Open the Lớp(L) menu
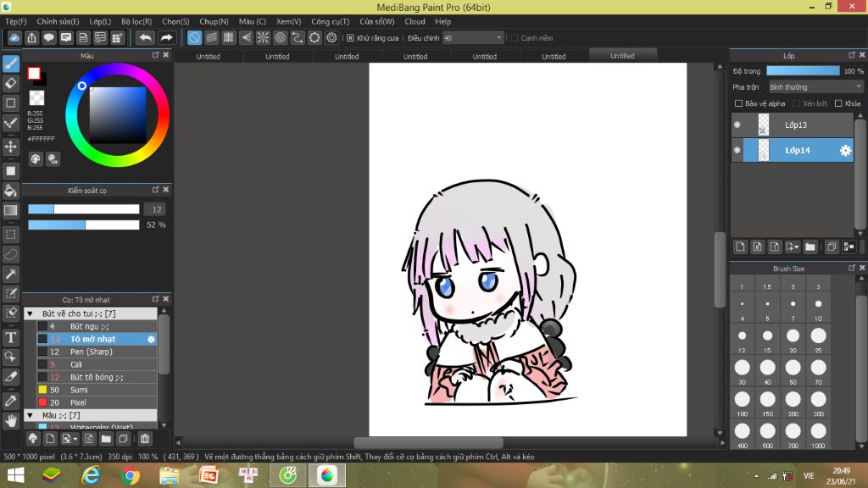 pos(100,21)
